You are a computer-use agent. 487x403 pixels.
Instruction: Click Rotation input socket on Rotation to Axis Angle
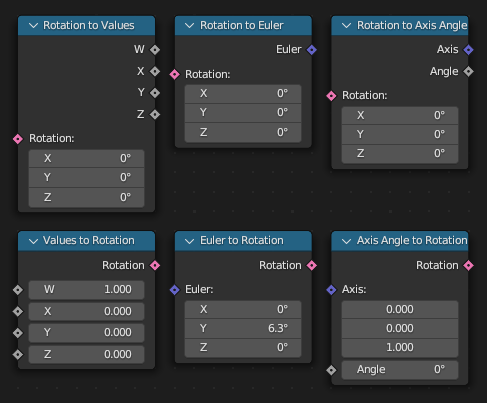point(331,96)
